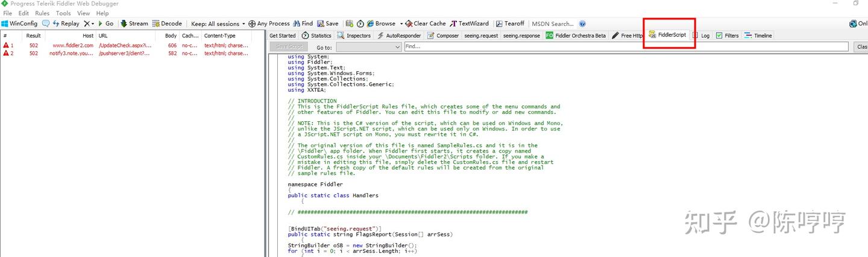Focus the MSDN Search field
This screenshot has width=868, height=257.
[553, 24]
